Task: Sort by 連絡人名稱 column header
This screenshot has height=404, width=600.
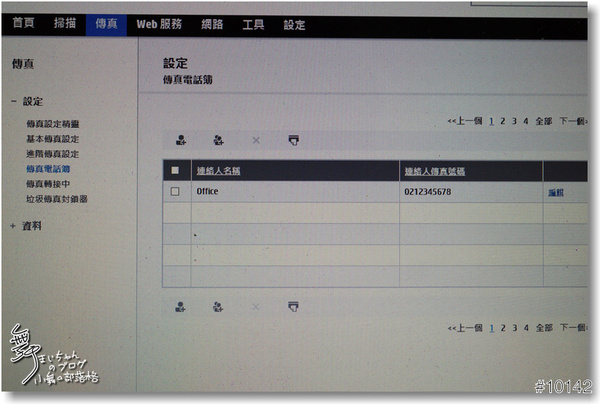Action: [218, 171]
